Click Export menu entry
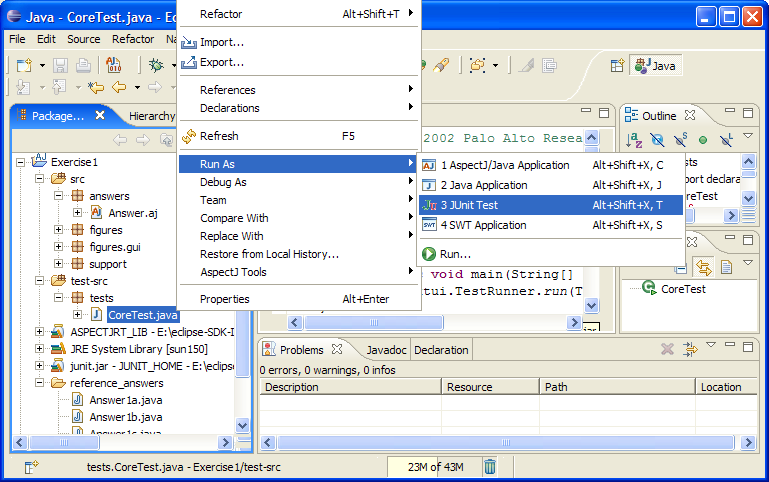This screenshot has width=769, height=482. pyautogui.click(x=298, y=62)
